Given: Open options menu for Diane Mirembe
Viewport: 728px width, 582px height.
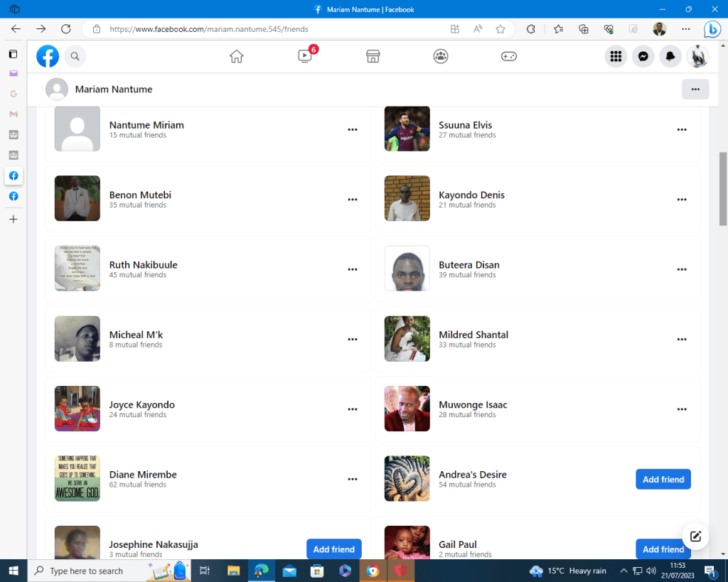Looking at the screenshot, I should tap(352, 480).
